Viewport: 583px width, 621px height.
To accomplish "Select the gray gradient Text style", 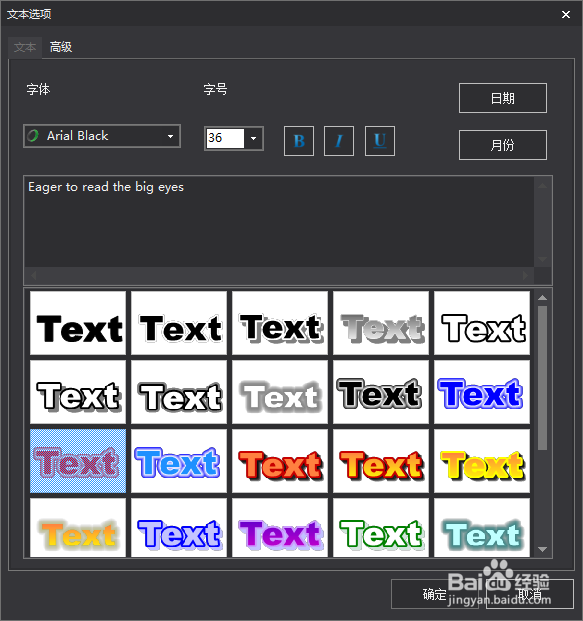I will coord(381,323).
